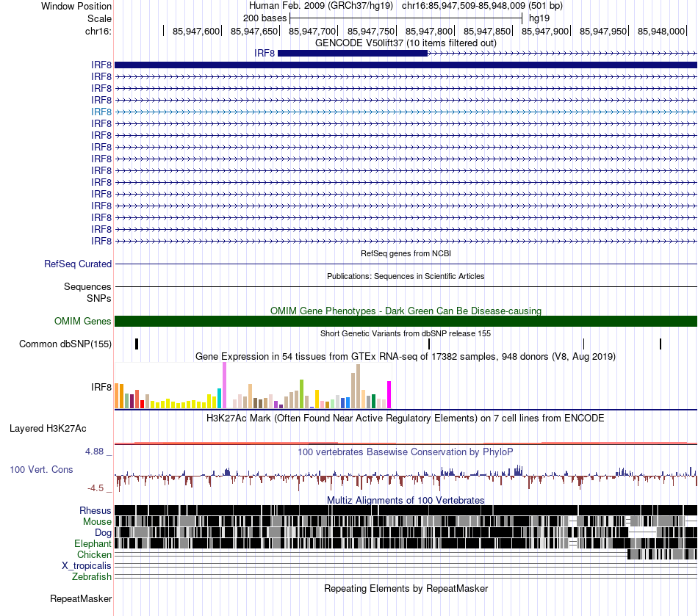Click the tallest tan GTEx expression bar
The height and width of the screenshot is (616, 698).
358,386
